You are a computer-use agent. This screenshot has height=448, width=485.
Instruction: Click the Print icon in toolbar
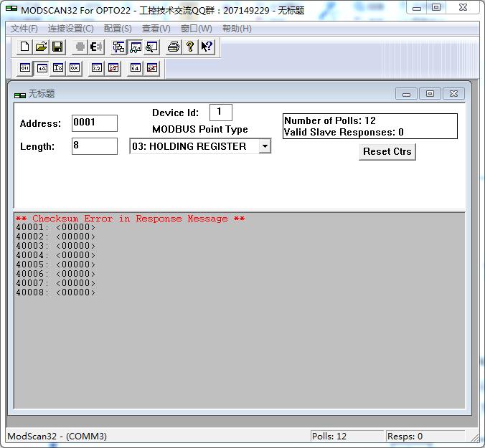pyautogui.click(x=173, y=47)
